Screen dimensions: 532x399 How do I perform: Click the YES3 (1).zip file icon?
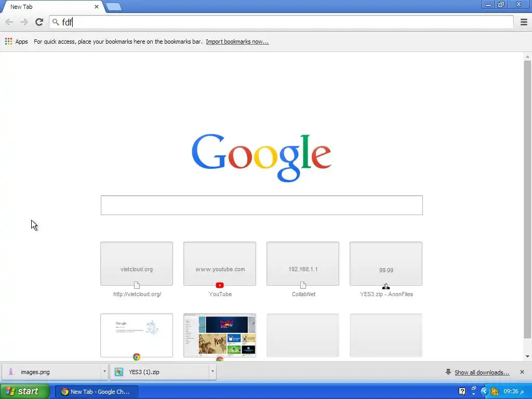(119, 372)
